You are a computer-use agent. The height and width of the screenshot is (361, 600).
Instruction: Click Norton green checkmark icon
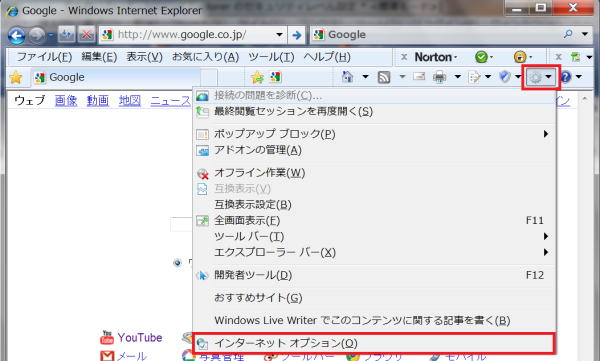coord(481,57)
